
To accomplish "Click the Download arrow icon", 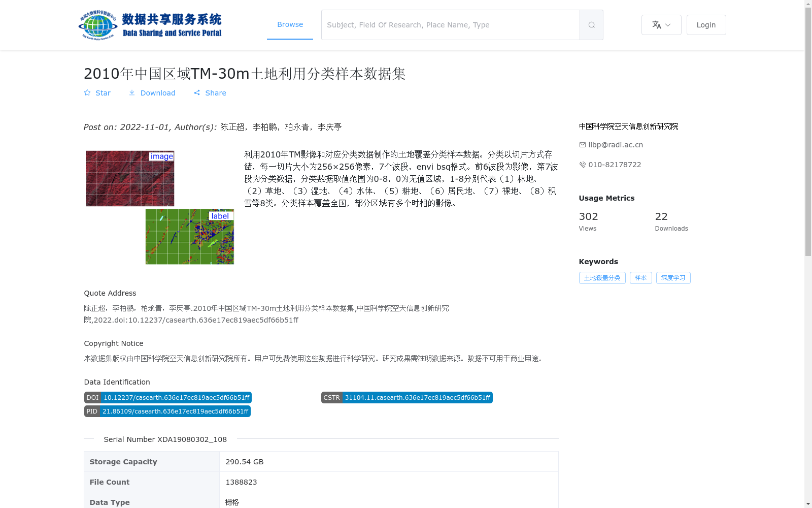I will [132, 92].
